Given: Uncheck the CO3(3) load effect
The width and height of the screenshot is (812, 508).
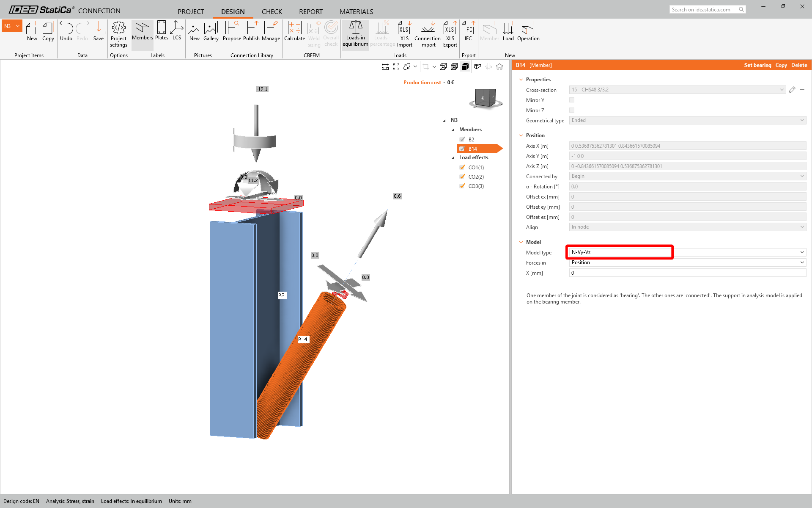Looking at the screenshot, I should click(x=462, y=186).
